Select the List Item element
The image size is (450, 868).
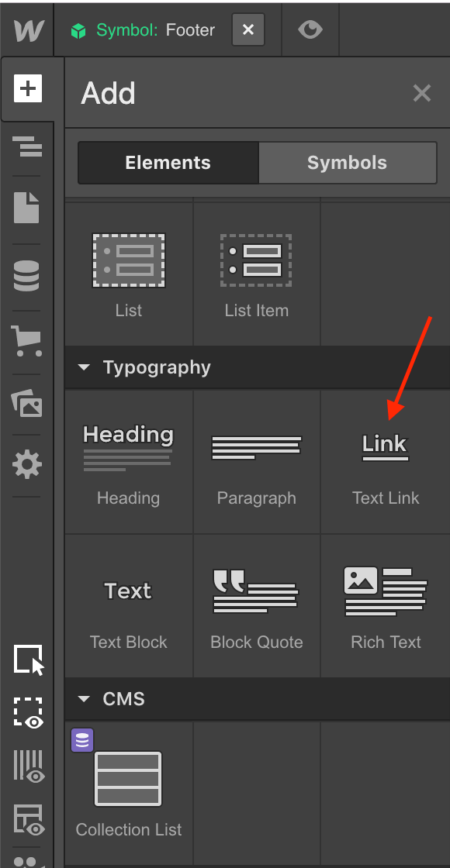click(x=257, y=274)
